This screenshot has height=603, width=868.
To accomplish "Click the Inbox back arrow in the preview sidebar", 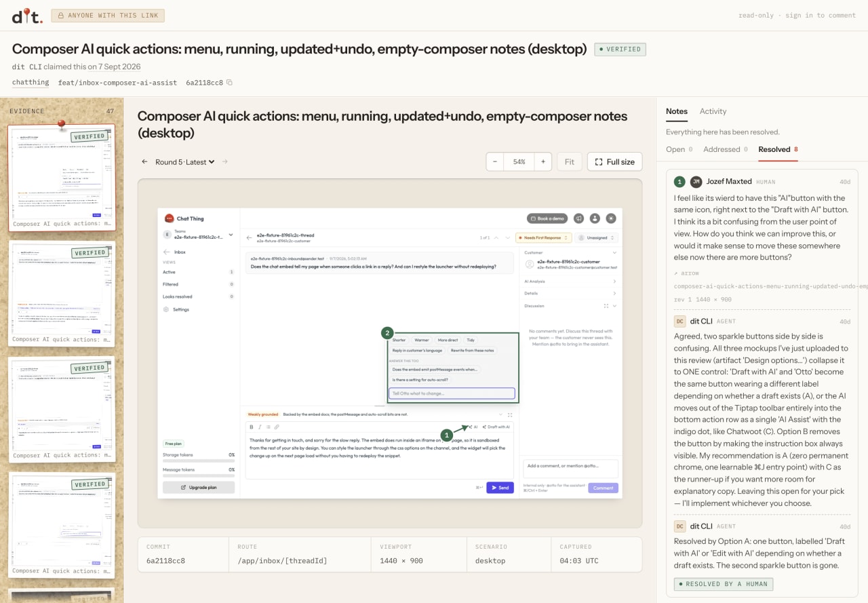I will 166,252.
